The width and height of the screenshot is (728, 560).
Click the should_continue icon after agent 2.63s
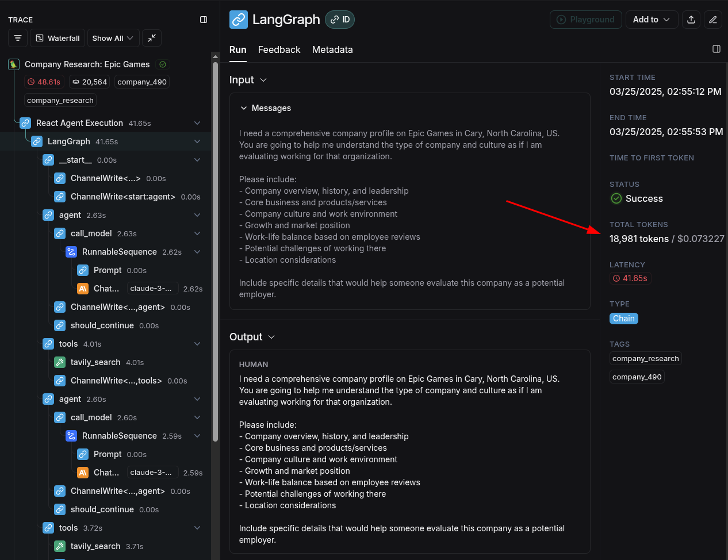pyautogui.click(x=60, y=325)
